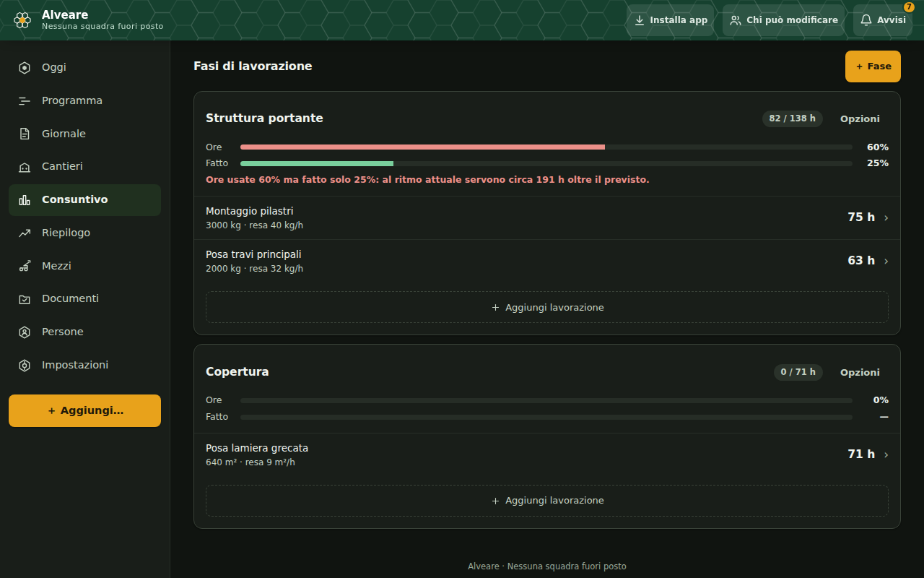Click the Giornale document icon

25,134
